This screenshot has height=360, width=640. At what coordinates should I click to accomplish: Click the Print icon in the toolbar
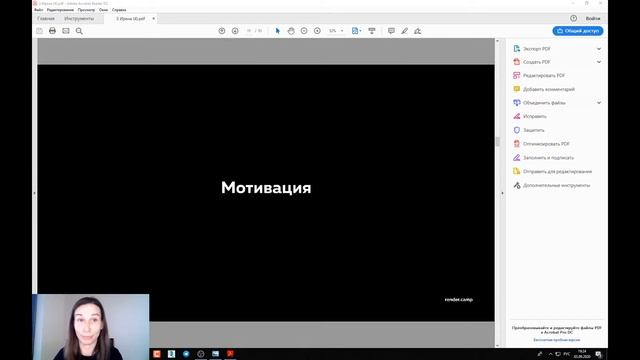tap(52, 31)
